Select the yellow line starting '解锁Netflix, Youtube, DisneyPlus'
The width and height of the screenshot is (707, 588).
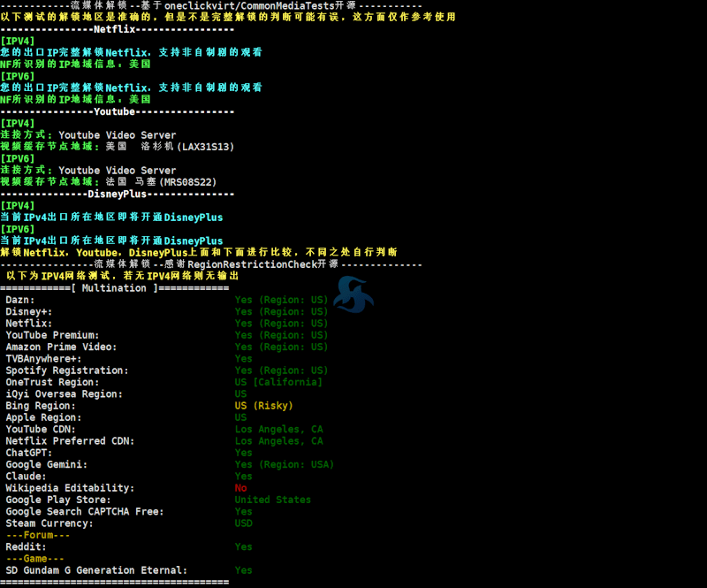[199, 252]
